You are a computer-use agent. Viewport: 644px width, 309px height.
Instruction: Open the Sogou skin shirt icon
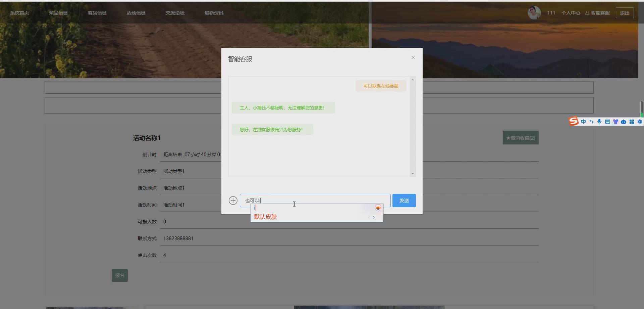coord(615,122)
